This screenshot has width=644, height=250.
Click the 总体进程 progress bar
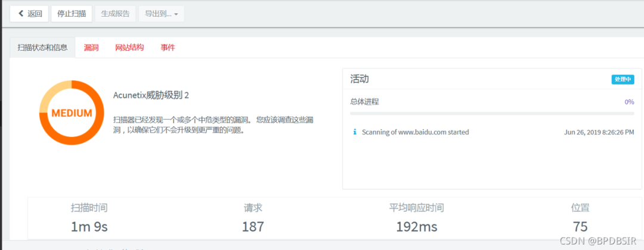[x=492, y=113]
